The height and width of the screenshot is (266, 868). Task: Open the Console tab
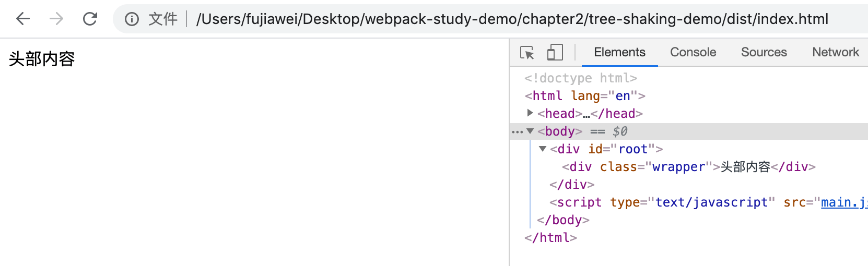tap(693, 52)
